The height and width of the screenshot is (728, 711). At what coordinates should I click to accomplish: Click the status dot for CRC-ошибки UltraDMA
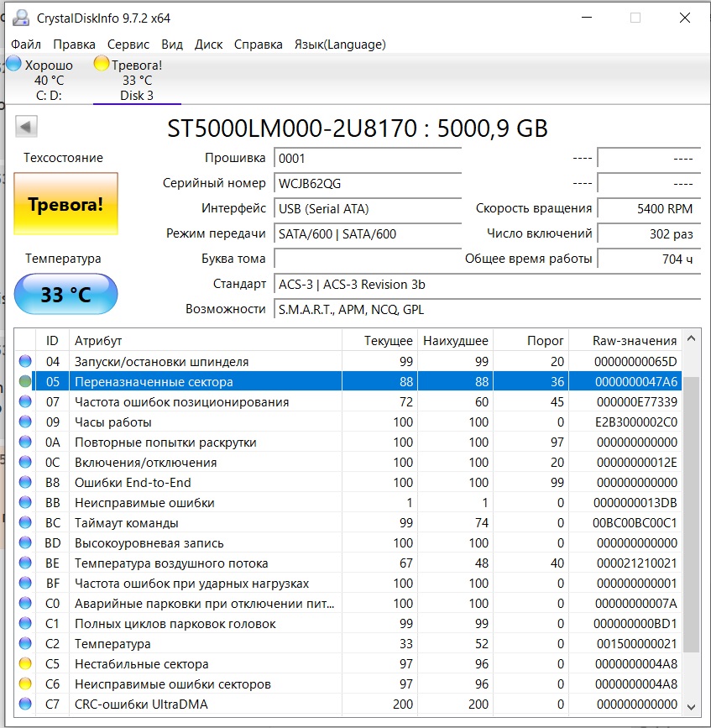(x=25, y=704)
